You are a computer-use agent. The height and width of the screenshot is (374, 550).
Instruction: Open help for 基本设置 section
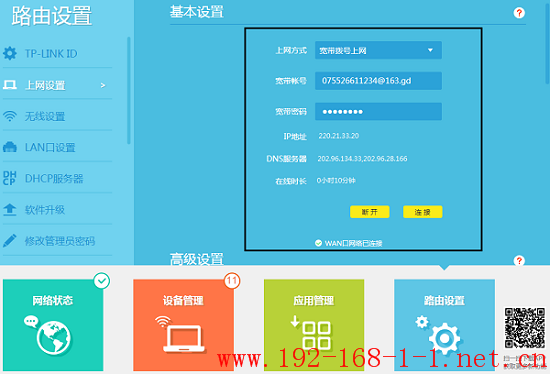click(x=519, y=13)
